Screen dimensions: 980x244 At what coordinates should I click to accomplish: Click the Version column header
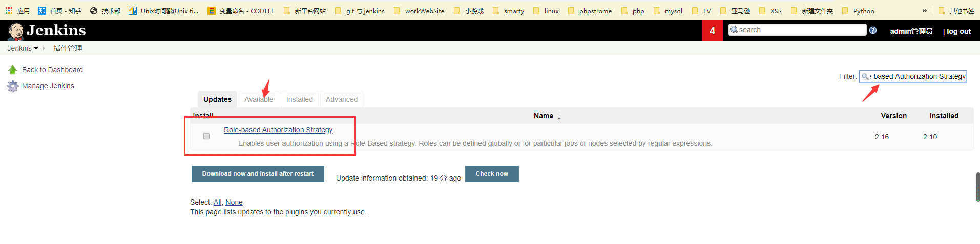pos(894,116)
